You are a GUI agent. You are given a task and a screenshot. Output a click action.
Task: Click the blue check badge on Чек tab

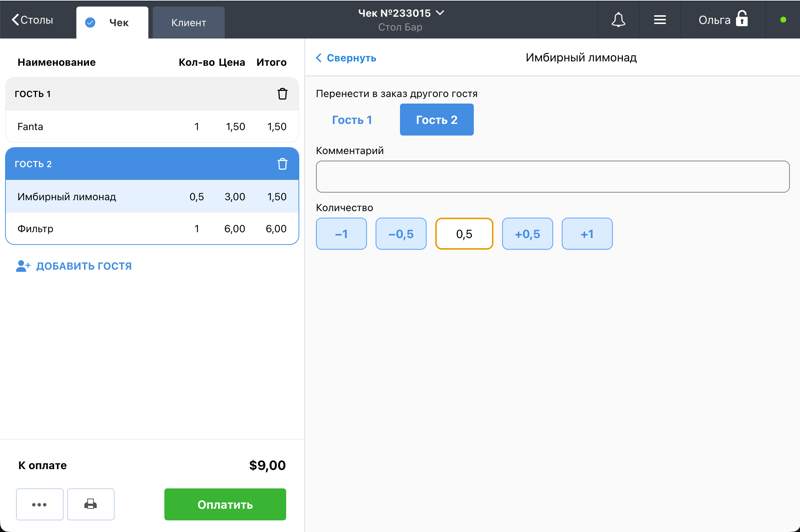tap(90, 22)
